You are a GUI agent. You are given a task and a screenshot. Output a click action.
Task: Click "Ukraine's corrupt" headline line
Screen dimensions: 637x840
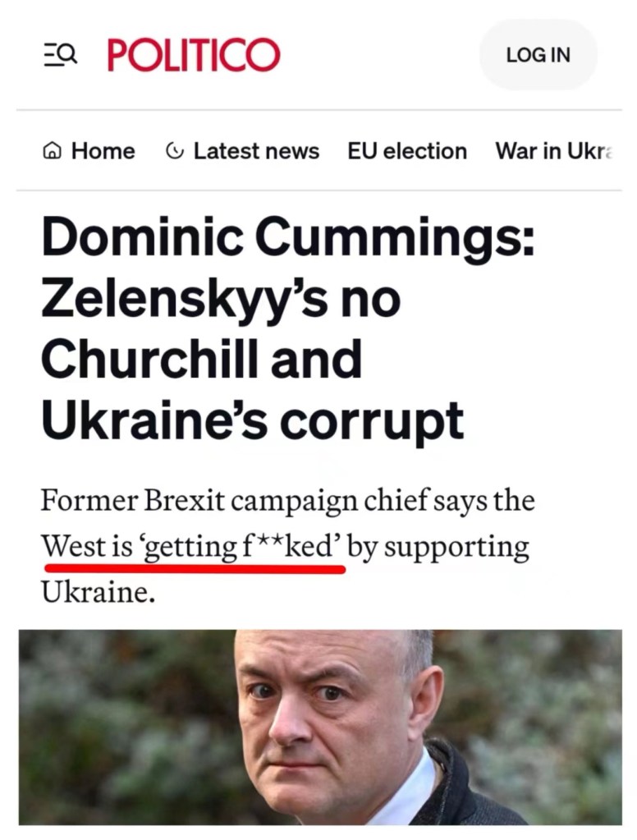pos(252,419)
